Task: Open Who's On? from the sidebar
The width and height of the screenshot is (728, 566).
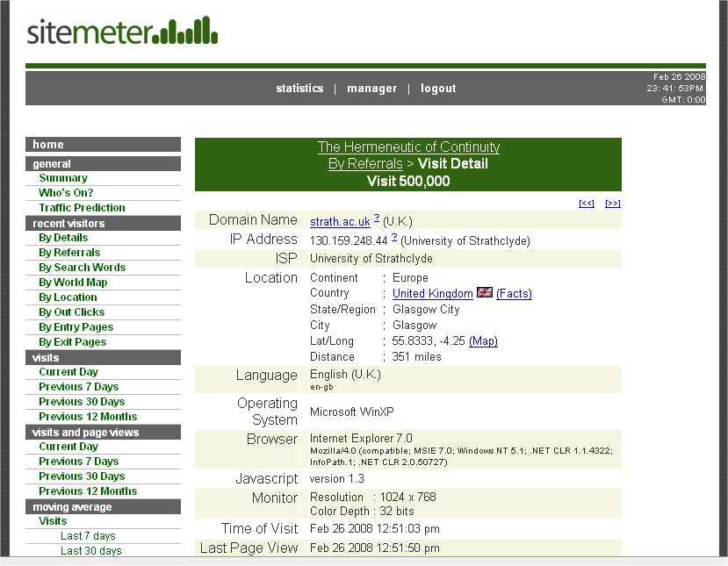Action: pos(67,192)
